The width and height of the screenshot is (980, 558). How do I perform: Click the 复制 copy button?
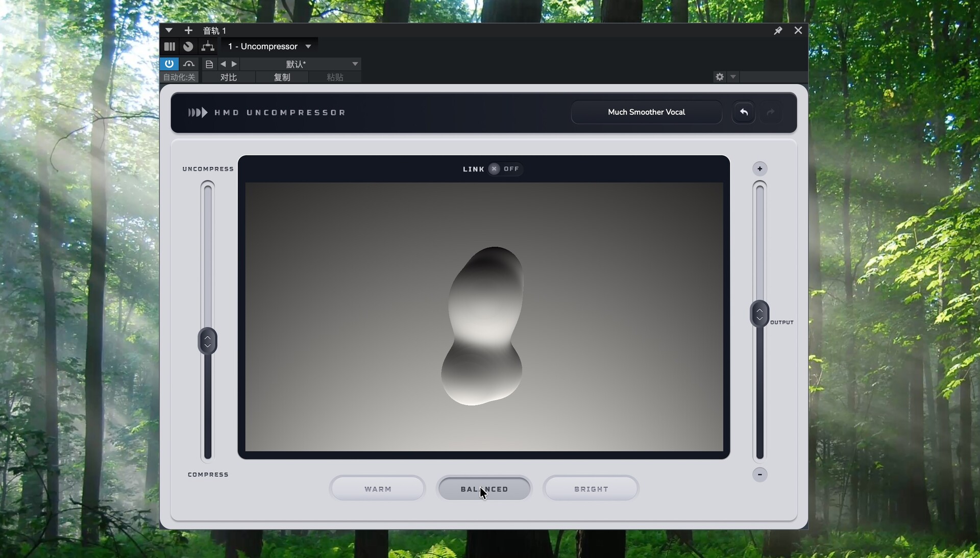click(282, 77)
